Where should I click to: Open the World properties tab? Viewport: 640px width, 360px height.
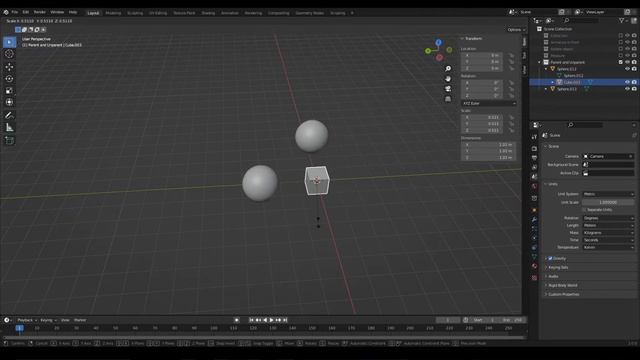[534, 186]
